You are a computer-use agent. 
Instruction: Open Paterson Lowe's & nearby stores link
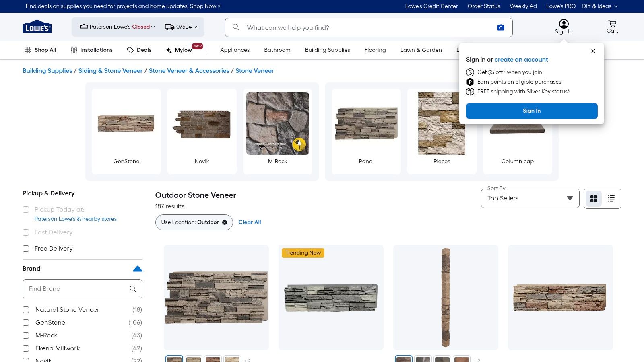76,219
